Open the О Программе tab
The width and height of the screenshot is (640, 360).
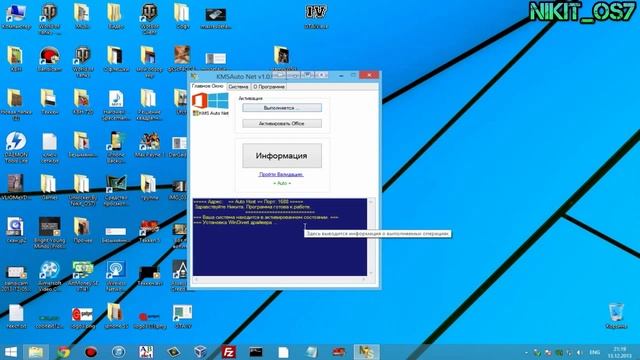(269, 87)
